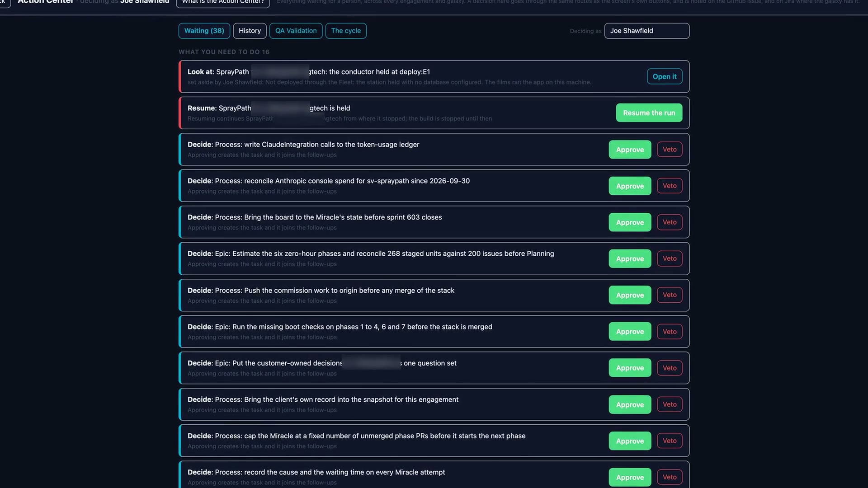Veto the 268 staged units reconcile epic
Viewport: 868px width, 488px height.
click(x=670, y=258)
